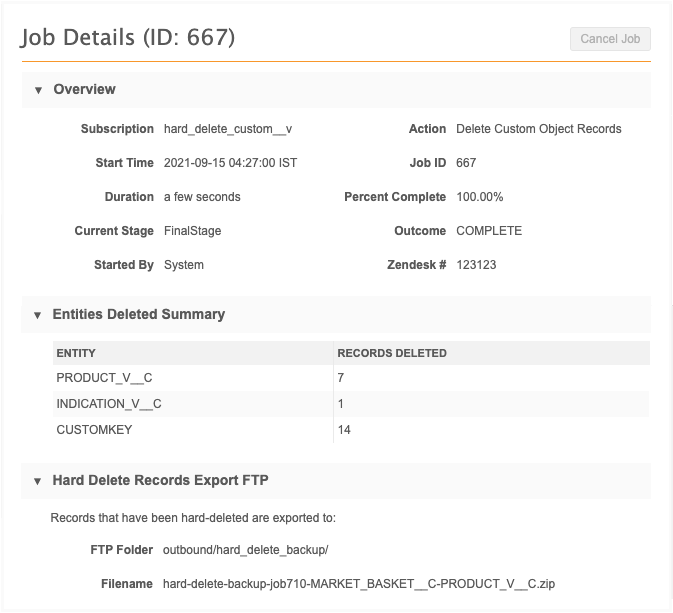This screenshot has width=673, height=613.
Task: Click the FTP folder path outbound/hard_delete_backup/
Action: pos(245,550)
